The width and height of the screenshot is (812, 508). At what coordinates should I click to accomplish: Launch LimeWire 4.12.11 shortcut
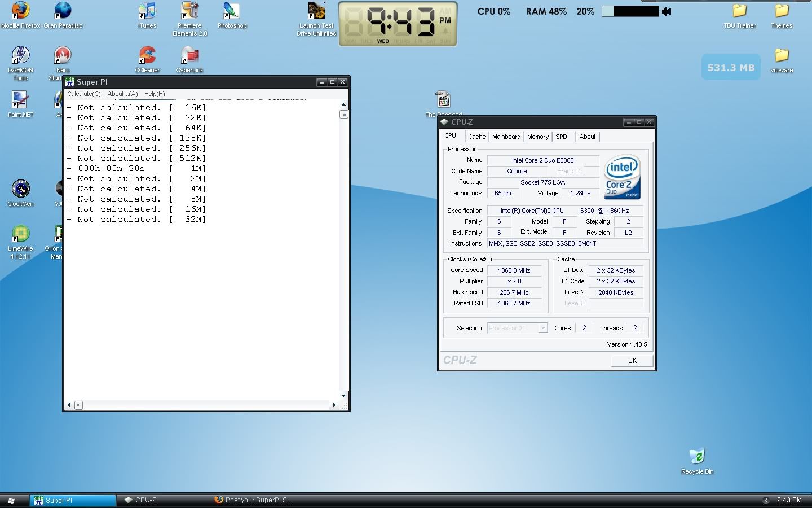click(x=20, y=242)
